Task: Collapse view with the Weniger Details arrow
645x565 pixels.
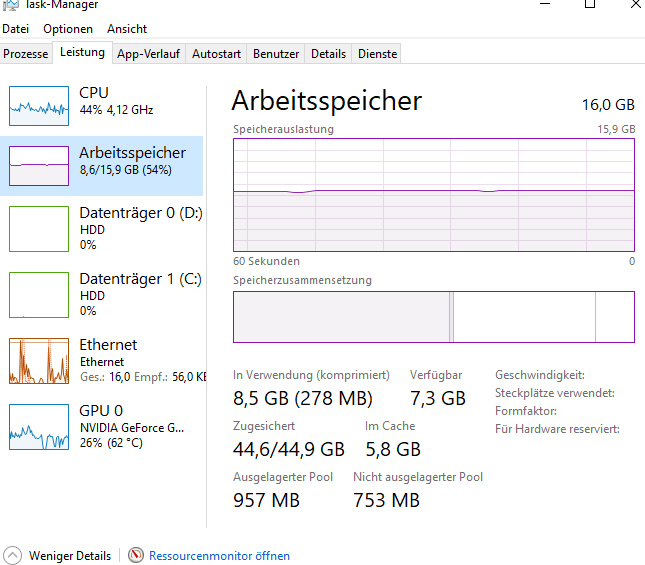Action: pos(12,556)
